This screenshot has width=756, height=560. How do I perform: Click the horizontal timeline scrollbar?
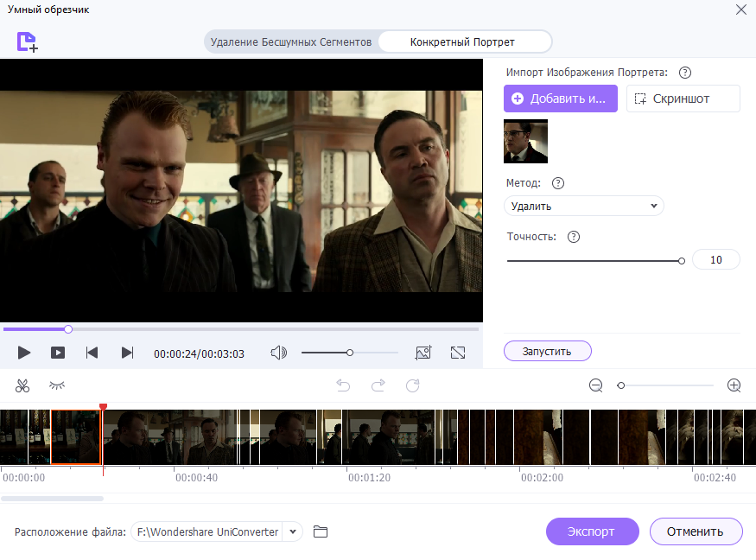pos(52,499)
